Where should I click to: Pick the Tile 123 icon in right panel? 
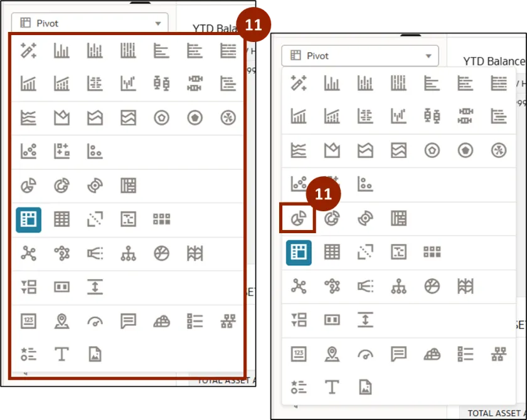[299, 354]
